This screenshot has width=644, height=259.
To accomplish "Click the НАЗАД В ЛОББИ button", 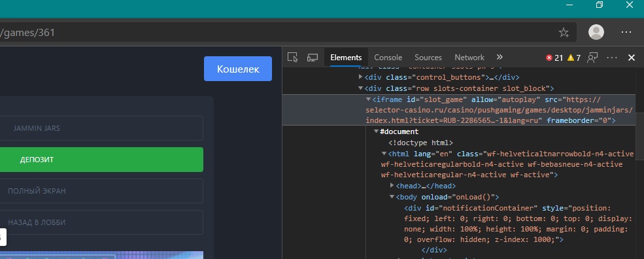I will (x=101, y=222).
